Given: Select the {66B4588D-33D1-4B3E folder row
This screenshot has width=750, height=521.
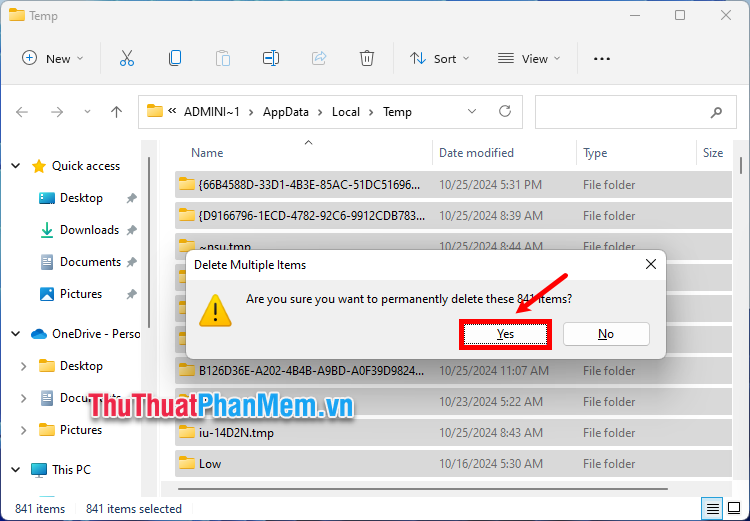Looking at the screenshot, I should pos(453,185).
